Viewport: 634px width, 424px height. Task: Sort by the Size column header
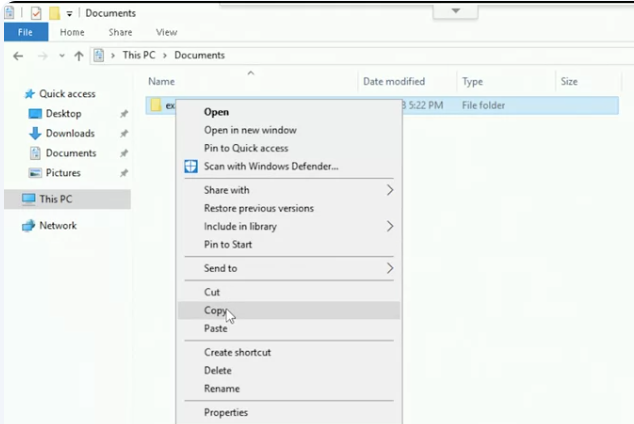point(569,82)
